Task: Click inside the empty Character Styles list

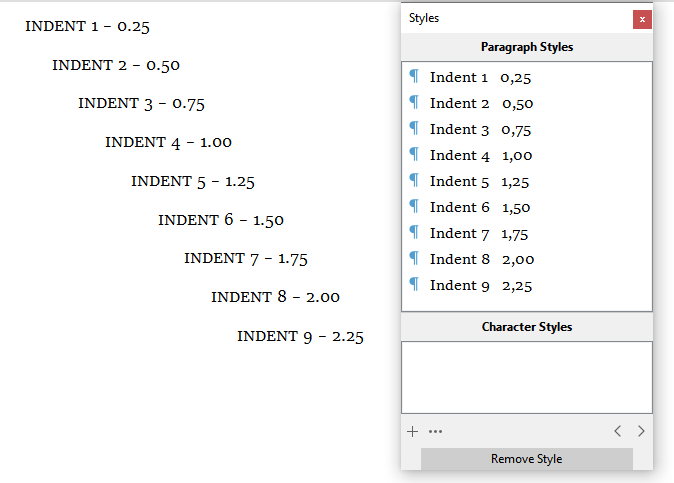Action: 526,377
